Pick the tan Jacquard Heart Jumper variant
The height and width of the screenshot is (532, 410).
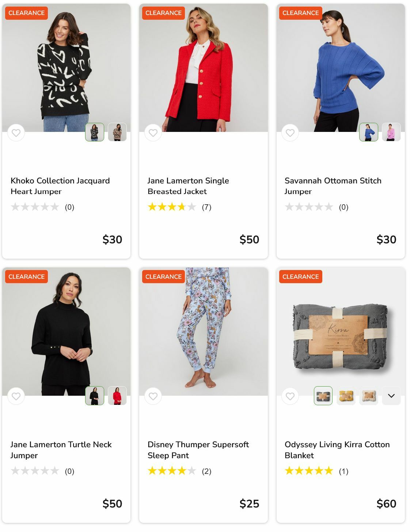click(117, 132)
